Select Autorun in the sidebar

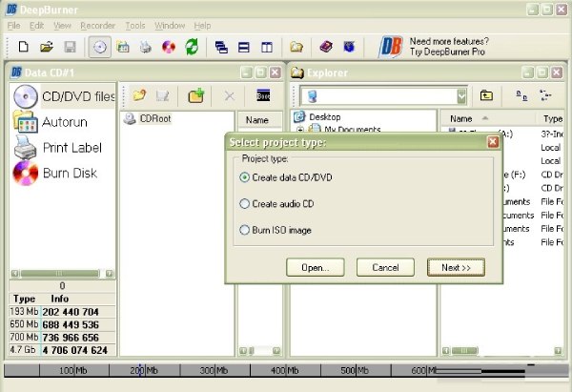point(50,122)
